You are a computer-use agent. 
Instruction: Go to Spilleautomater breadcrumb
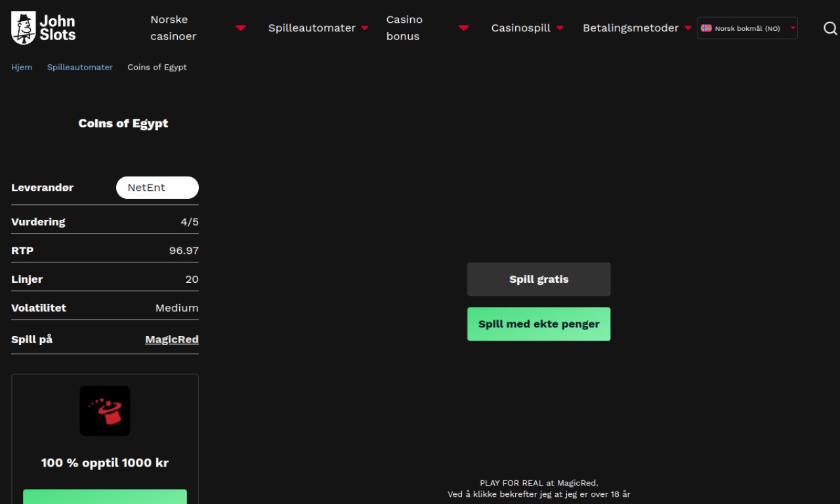pyautogui.click(x=80, y=67)
